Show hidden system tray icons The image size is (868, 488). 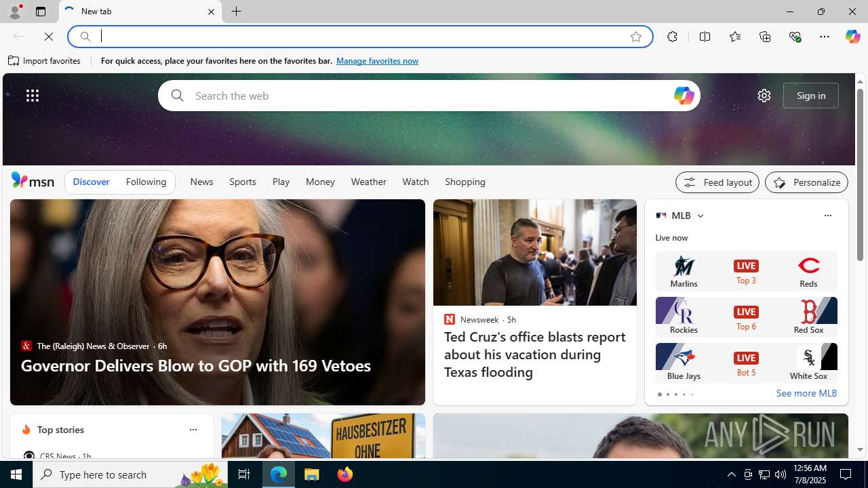coord(731,474)
